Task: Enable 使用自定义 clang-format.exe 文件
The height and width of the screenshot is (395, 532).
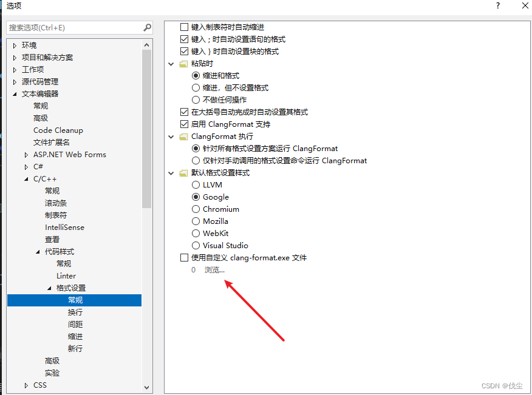Action: [x=185, y=257]
